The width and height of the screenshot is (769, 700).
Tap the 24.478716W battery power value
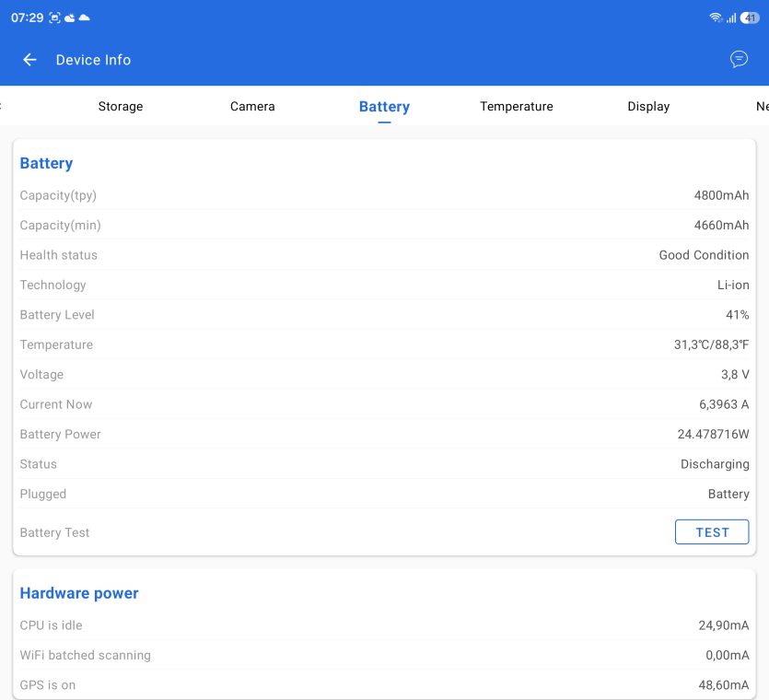pos(713,434)
